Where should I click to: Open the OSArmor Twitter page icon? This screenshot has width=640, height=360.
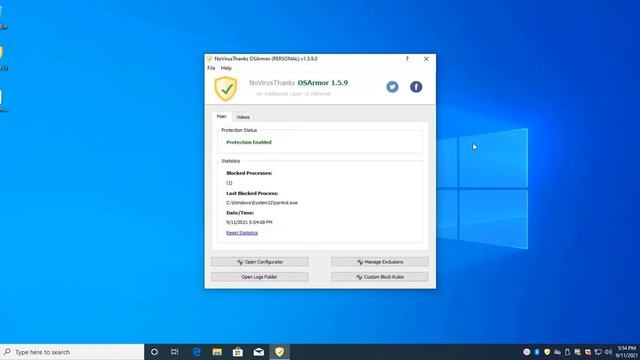point(392,87)
